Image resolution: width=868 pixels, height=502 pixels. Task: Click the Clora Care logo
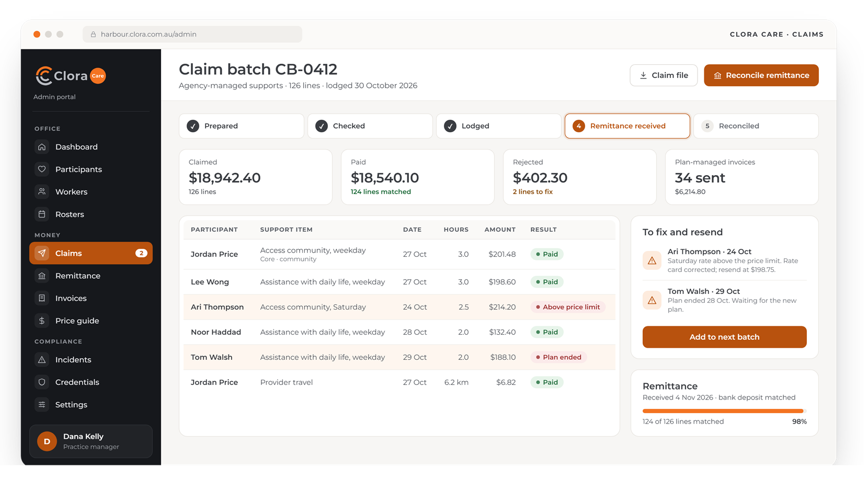[71, 76]
